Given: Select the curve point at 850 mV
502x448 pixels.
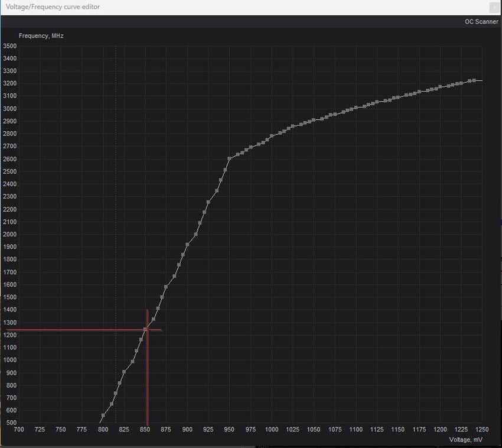Looking at the screenshot, I should pyautogui.click(x=145, y=329).
